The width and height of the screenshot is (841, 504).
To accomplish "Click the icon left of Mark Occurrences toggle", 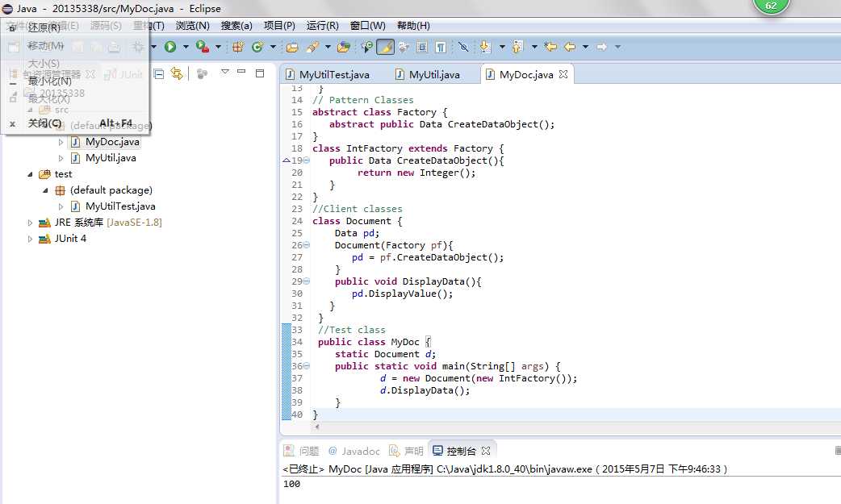I will [x=367, y=48].
